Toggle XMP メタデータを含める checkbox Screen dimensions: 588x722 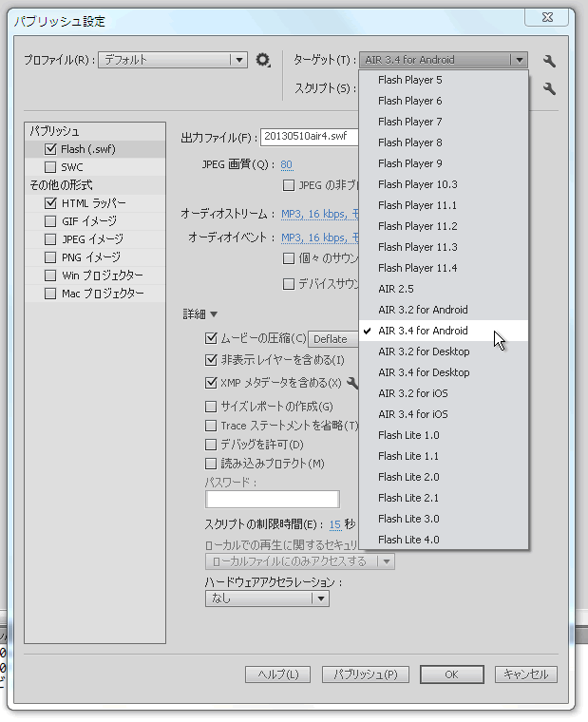click(211, 383)
